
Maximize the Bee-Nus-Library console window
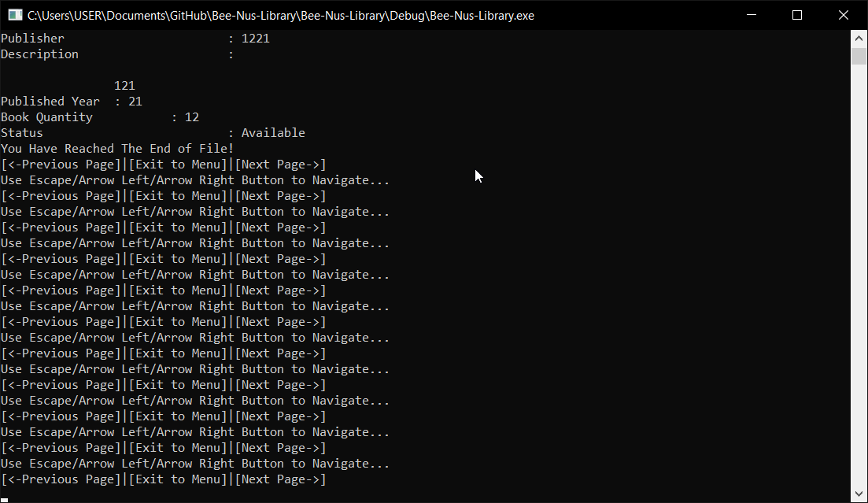(796, 15)
